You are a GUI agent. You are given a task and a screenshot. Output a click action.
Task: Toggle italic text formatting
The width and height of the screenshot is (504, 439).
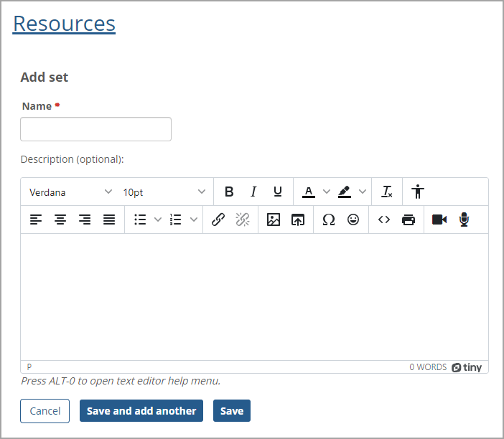point(253,192)
